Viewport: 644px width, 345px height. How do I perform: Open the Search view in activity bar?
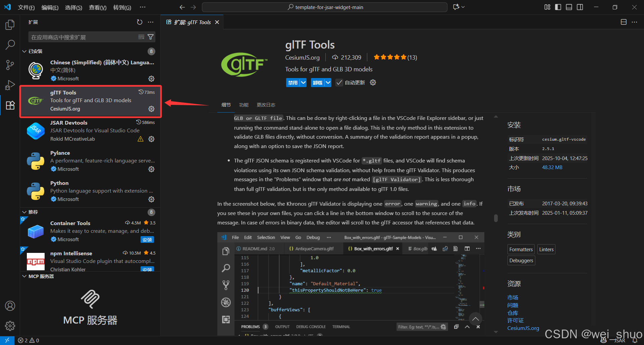[x=10, y=45]
